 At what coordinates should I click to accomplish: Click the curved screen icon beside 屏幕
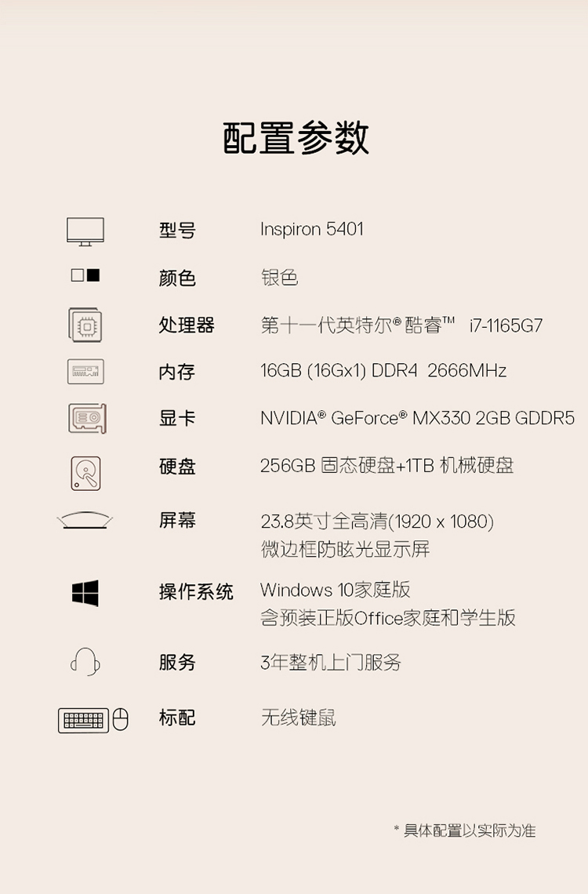point(85,519)
